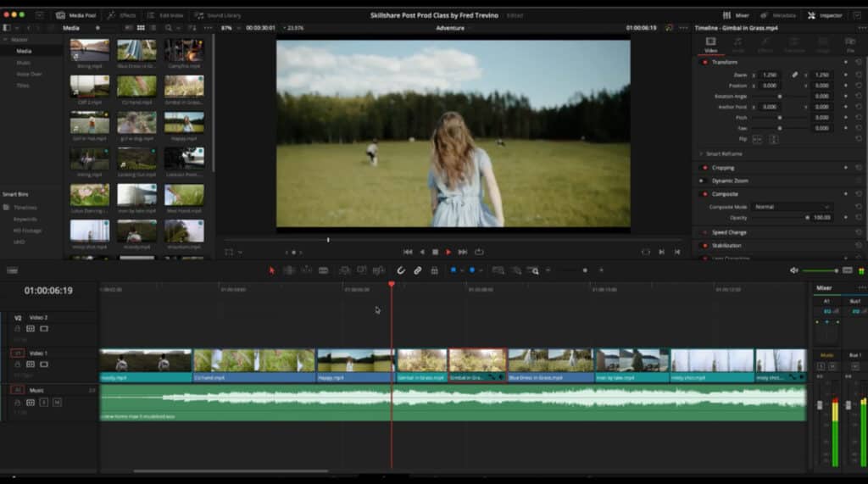Open the Media Pool panel tab
Screen dimensions: 868x484
[75, 15]
